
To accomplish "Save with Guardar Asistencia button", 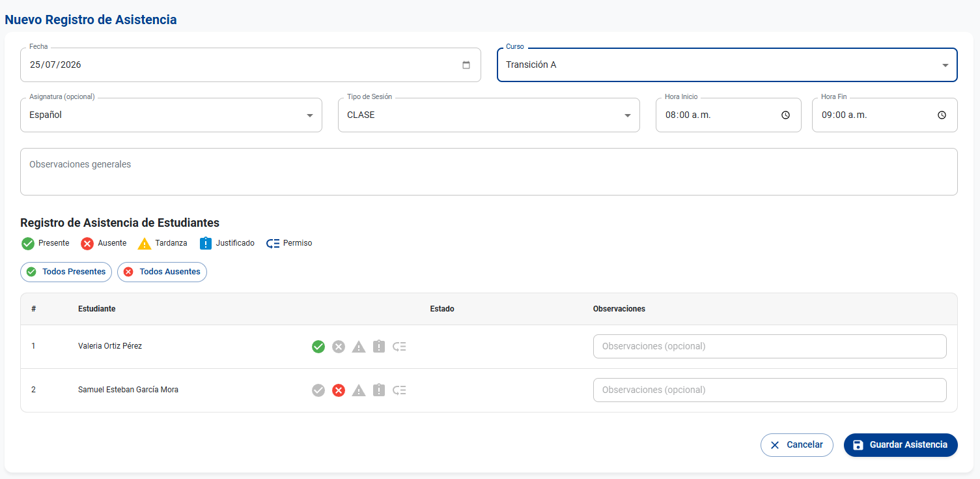I will point(901,444).
